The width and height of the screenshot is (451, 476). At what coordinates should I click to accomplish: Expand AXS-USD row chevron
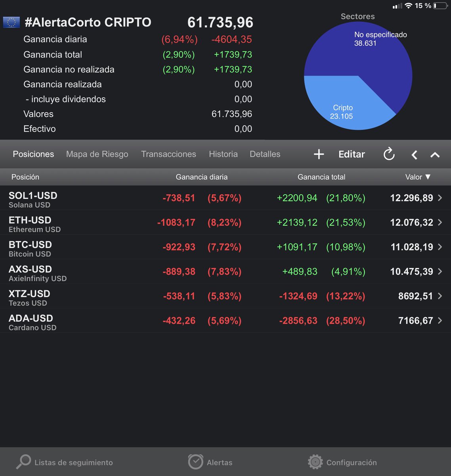coord(440,272)
